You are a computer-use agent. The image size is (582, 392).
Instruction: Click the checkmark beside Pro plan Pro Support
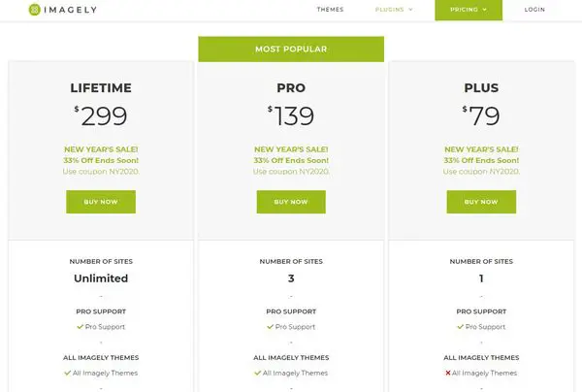(x=271, y=327)
